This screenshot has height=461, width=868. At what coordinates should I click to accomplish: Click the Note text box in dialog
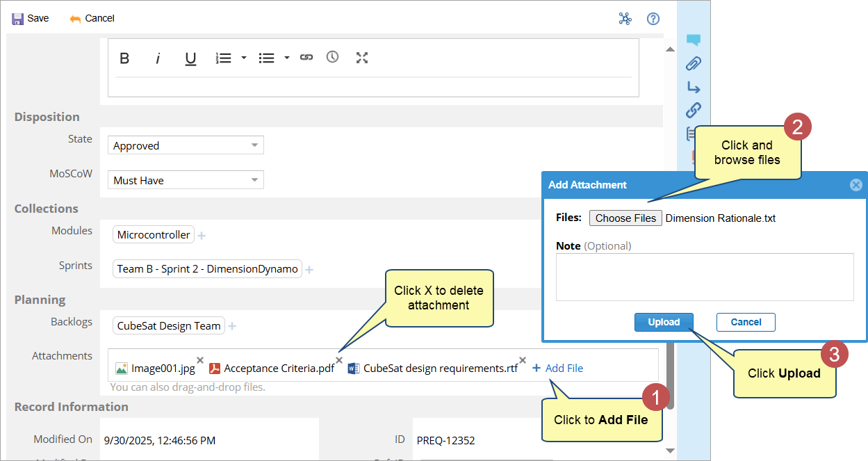[x=704, y=277]
